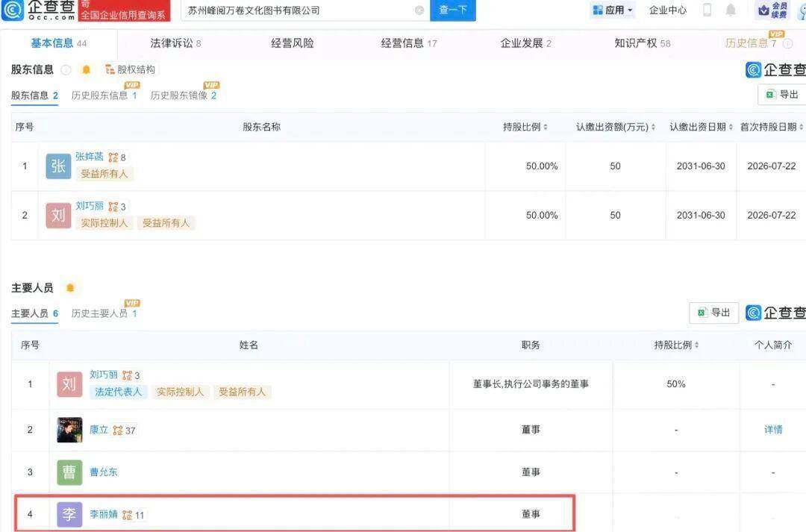Click the 查一下 search button

coord(453,10)
